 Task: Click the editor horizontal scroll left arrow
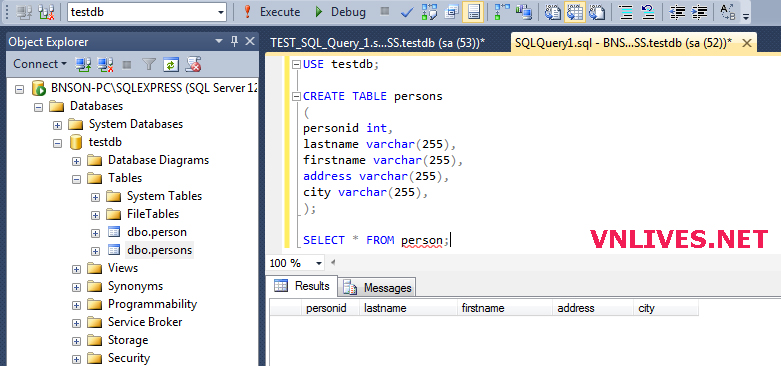pos(333,262)
